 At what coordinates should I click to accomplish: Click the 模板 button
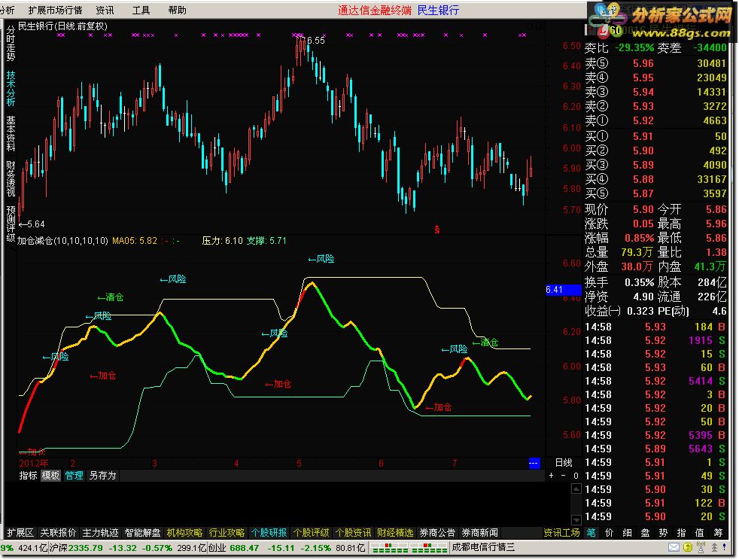[x=51, y=476]
